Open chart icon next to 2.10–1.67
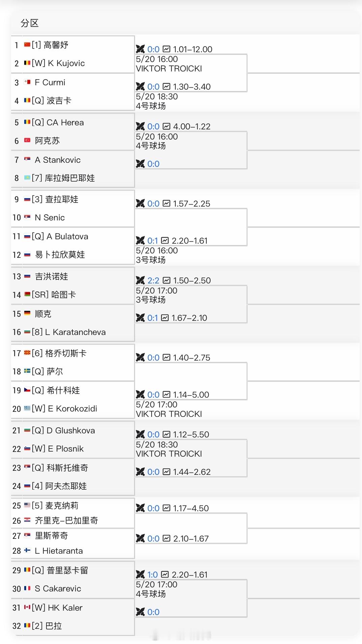 tap(166, 539)
